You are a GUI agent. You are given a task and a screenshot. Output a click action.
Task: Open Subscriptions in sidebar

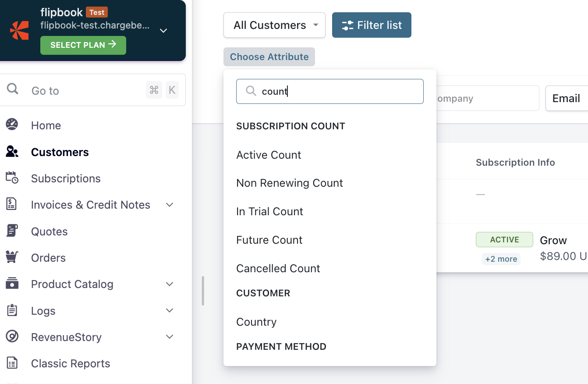click(66, 178)
